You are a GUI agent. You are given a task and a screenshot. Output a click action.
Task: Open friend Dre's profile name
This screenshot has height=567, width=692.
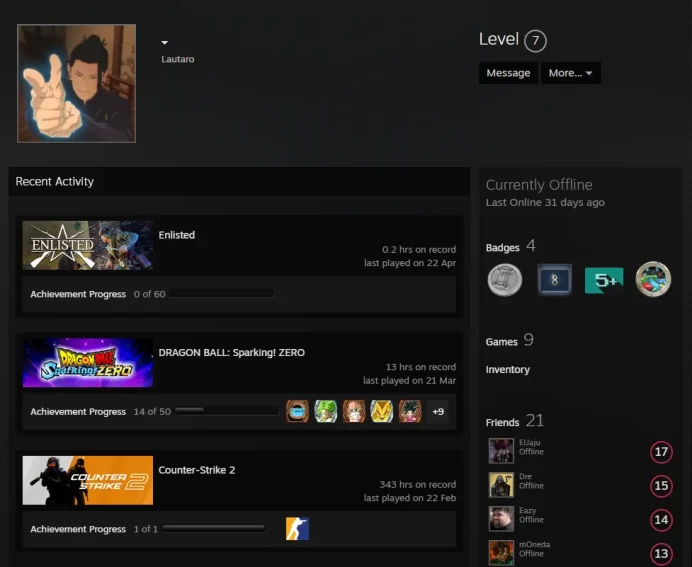(x=525, y=476)
